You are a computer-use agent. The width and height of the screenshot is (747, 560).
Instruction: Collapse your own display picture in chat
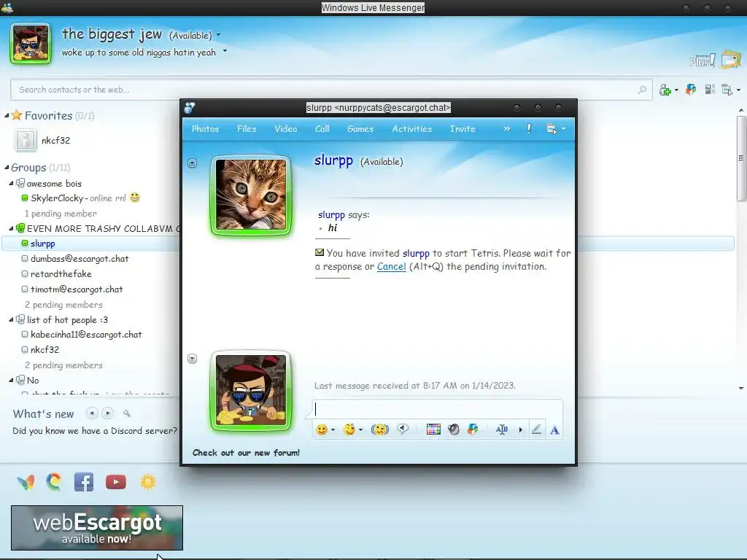tap(192, 359)
